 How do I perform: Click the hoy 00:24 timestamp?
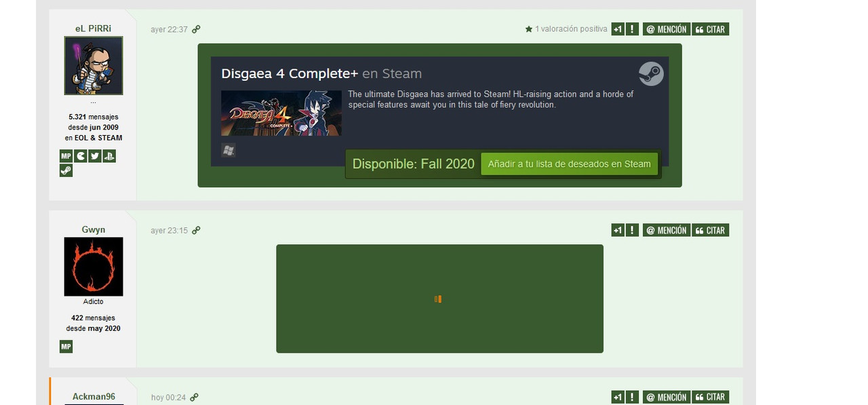(168, 397)
